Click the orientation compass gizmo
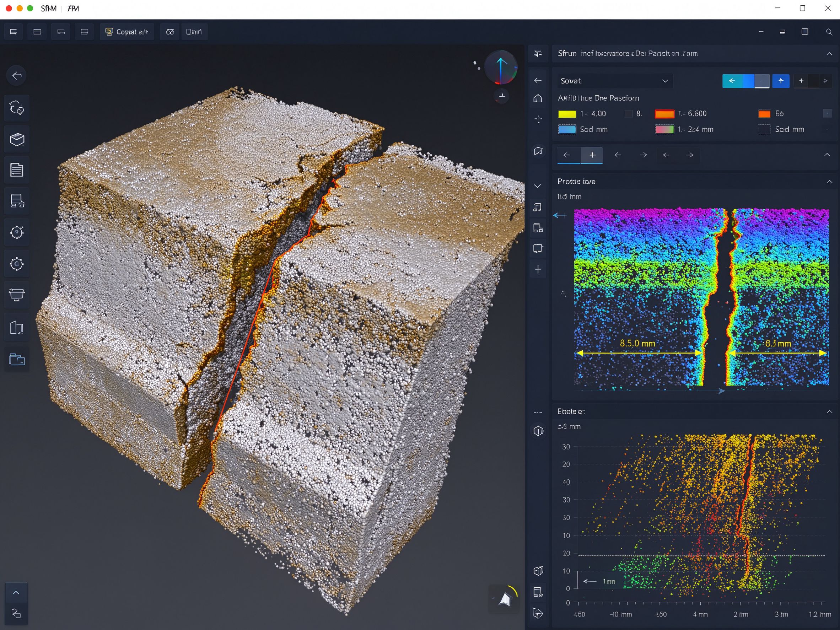Image resolution: width=840 pixels, height=630 pixels. pos(501,67)
